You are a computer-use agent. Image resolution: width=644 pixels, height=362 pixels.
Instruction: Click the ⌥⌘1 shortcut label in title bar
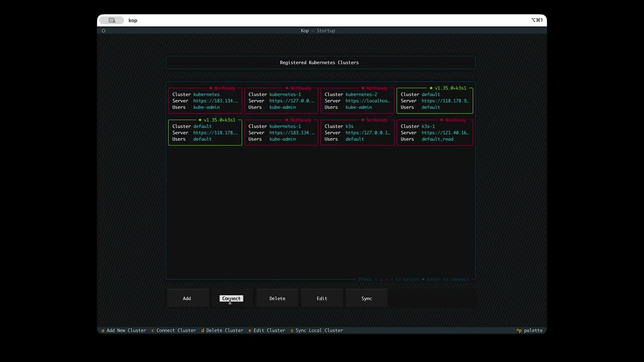pos(537,20)
